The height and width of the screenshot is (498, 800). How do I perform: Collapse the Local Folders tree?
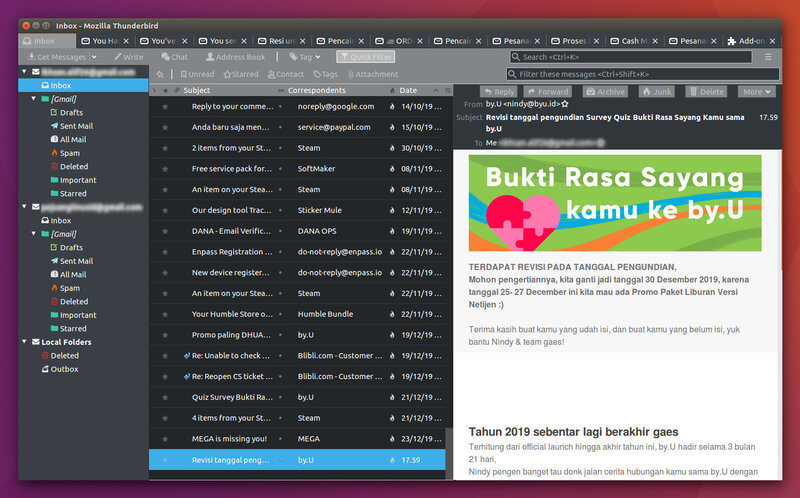pyautogui.click(x=24, y=341)
